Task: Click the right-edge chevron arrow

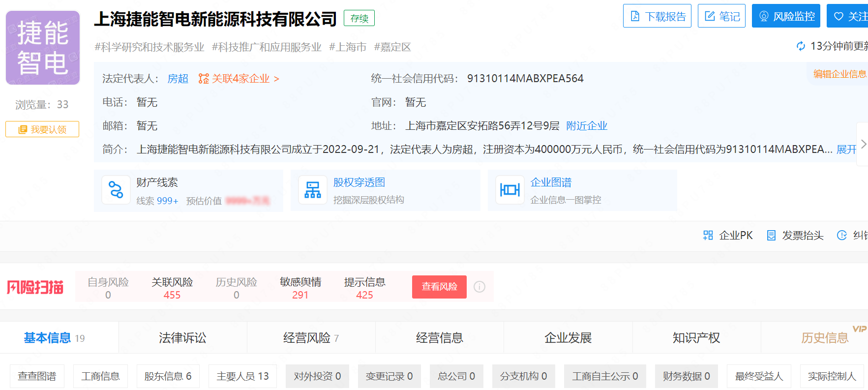Action: point(863,144)
